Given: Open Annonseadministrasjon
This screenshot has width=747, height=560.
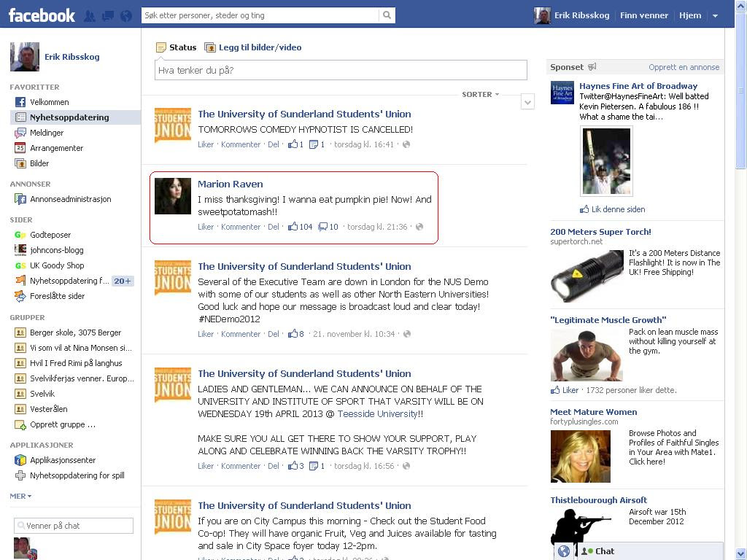Looking at the screenshot, I should click(70, 199).
